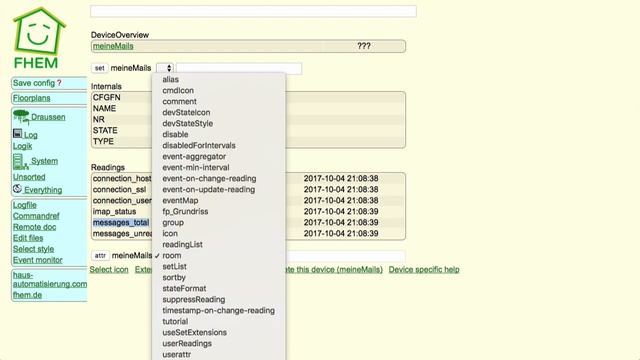
Task: Select event-aggregator option
Action: tap(194, 157)
